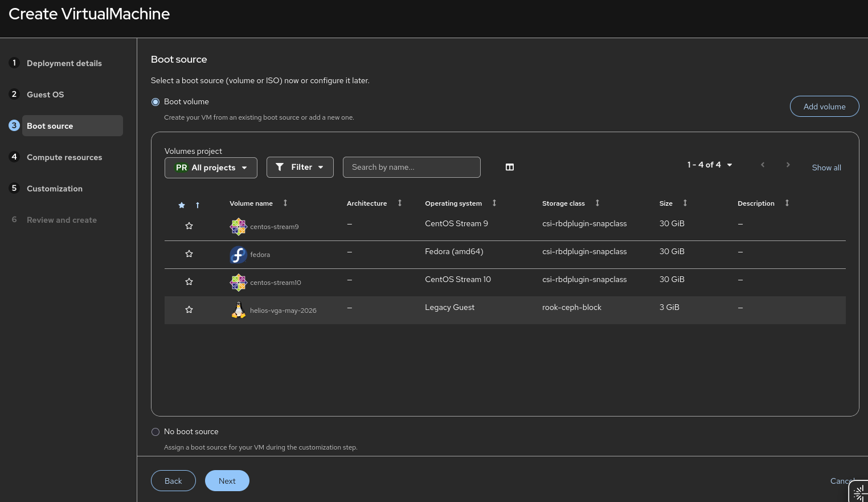Screen dimensions: 868x502
Task: Click the Fedora logo icon
Action: 238,255
